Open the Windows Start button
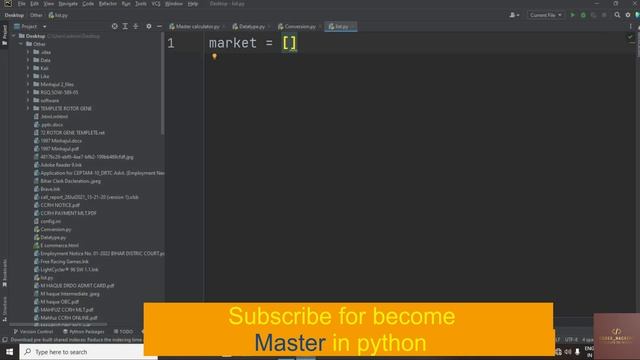This screenshot has width=640, height=360. tap(9, 352)
